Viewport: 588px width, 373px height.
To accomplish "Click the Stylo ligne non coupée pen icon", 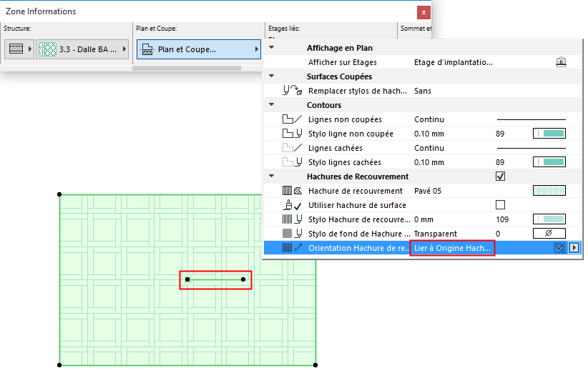I will [x=292, y=134].
